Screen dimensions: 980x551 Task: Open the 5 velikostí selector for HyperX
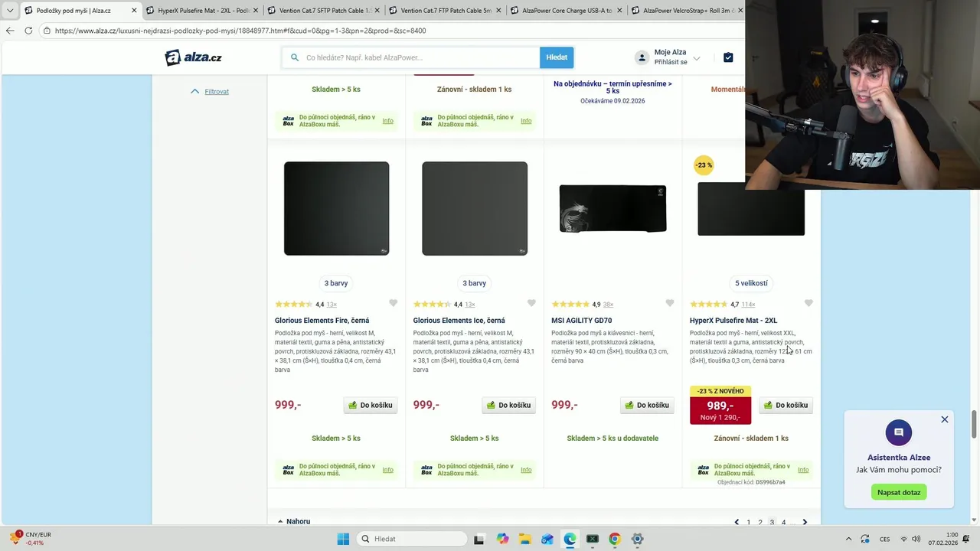[x=751, y=283]
